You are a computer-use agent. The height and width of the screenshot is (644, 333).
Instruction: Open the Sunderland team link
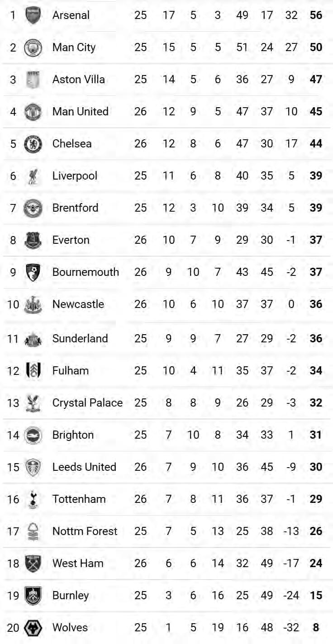pos(80,338)
